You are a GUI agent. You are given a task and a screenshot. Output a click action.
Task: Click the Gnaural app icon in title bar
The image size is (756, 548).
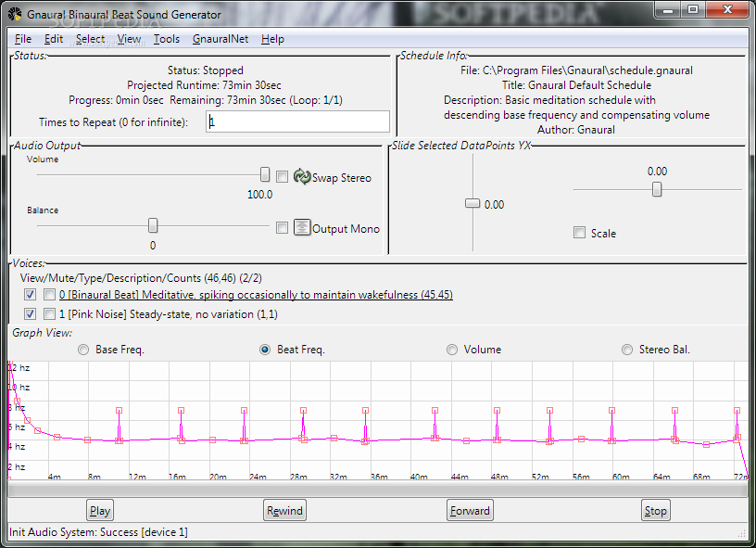(15, 14)
